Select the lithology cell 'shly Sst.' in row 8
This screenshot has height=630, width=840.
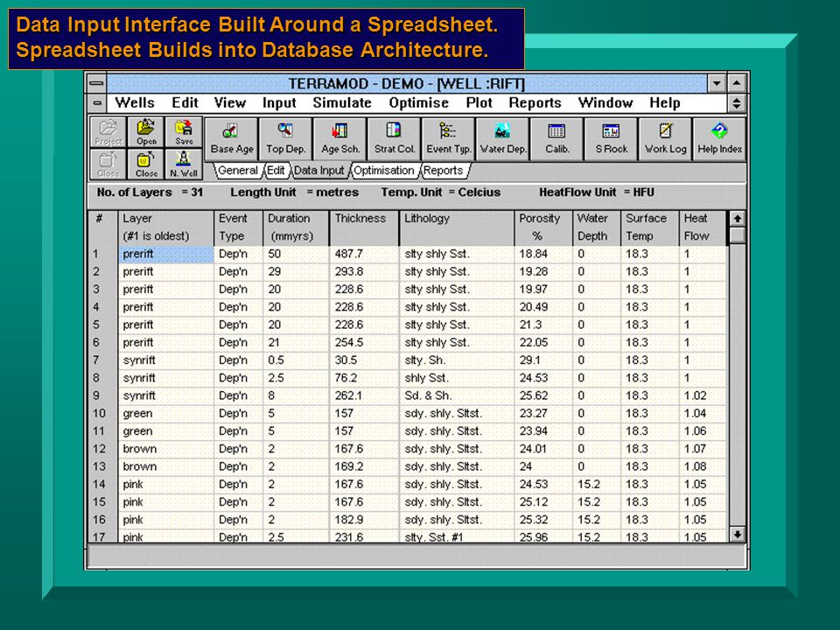(x=457, y=378)
